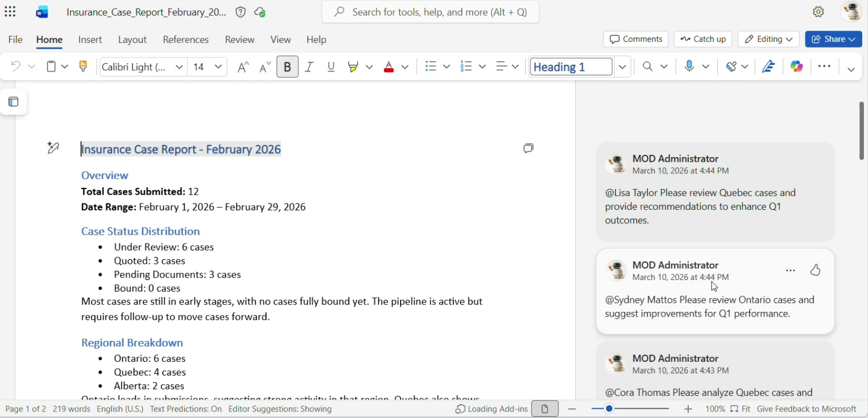
Task: Open the Editing mode dropdown
Action: [769, 39]
